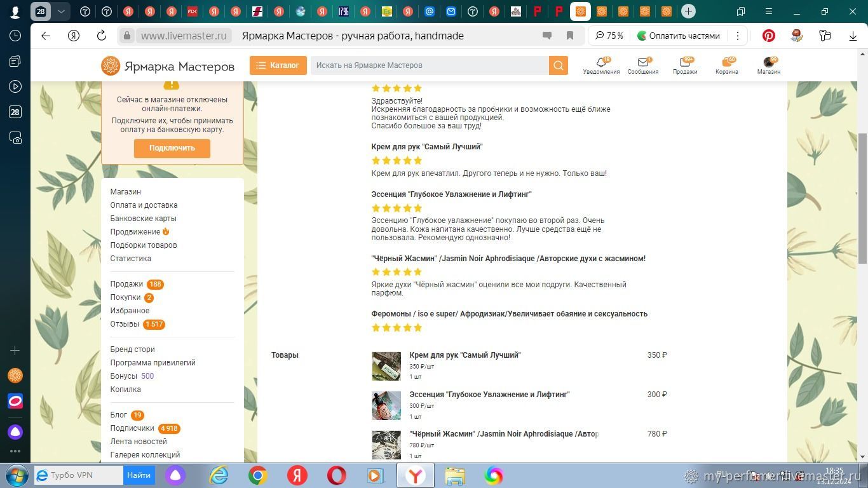Reload the page with the refresh icon

tap(102, 36)
